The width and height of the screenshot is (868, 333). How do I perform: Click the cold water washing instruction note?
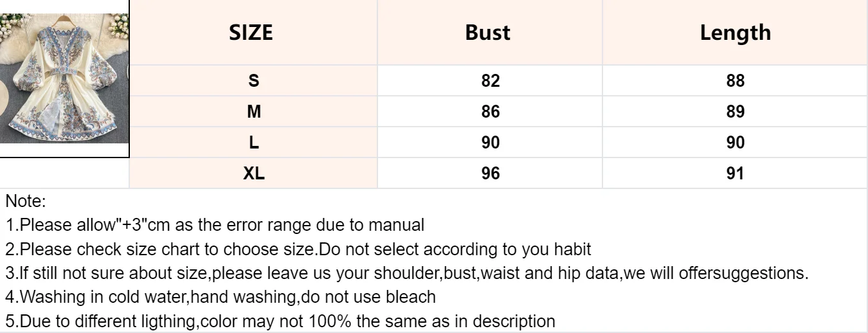[221, 296]
